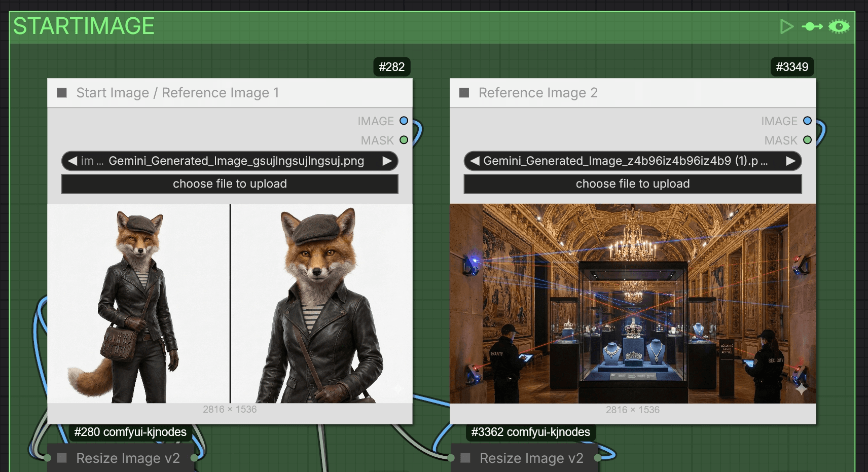Click the IMAGE output port of Reference Image 2
The image size is (868, 472).
(x=807, y=121)
